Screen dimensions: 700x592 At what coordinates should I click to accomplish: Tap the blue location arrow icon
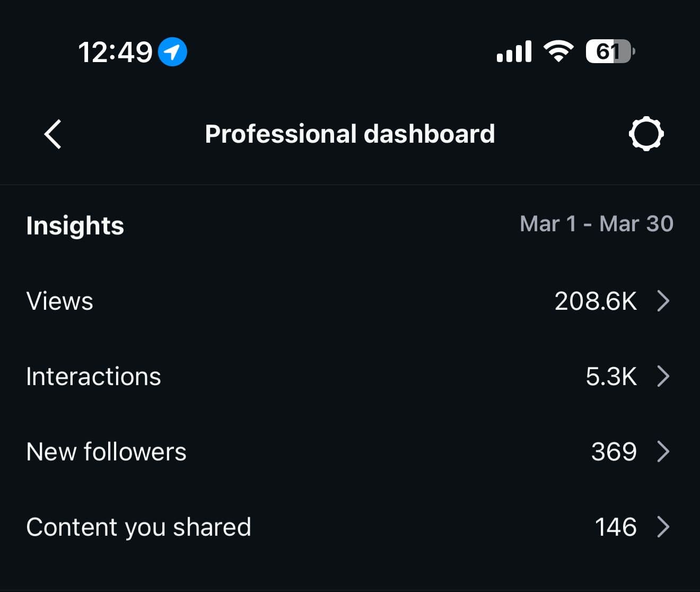172,52
